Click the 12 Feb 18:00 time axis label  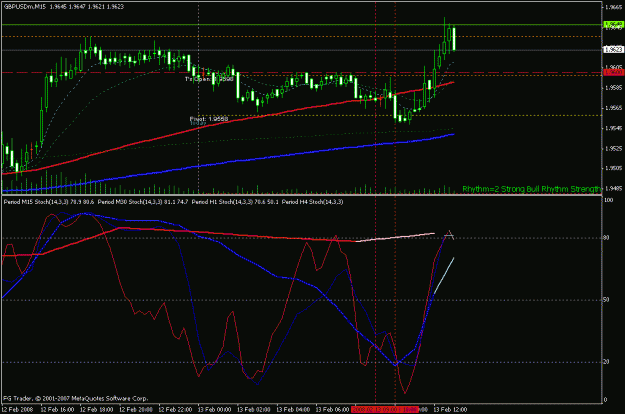pyautogui.click(x=96, y=409)
